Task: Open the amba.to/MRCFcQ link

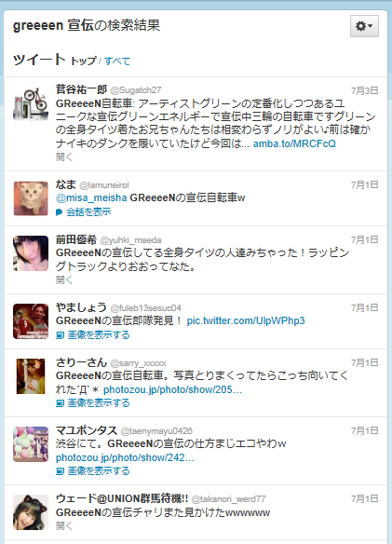Action: point(294,143)
